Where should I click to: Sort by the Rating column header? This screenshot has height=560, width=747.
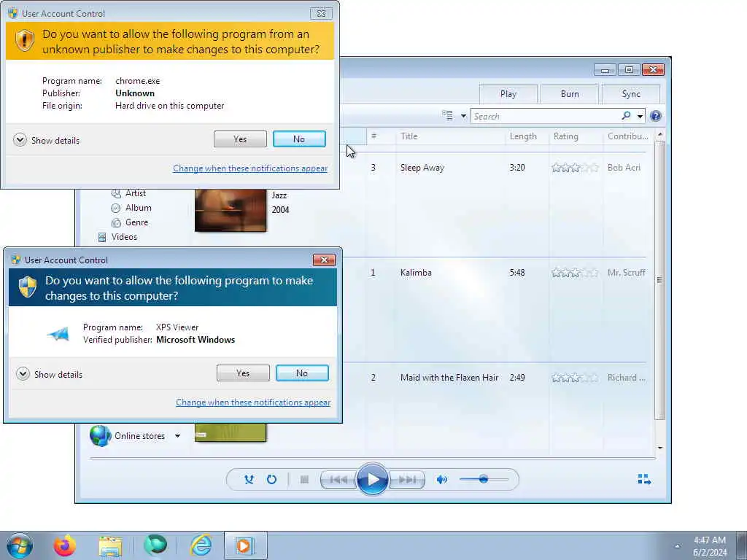pos(576,136)
